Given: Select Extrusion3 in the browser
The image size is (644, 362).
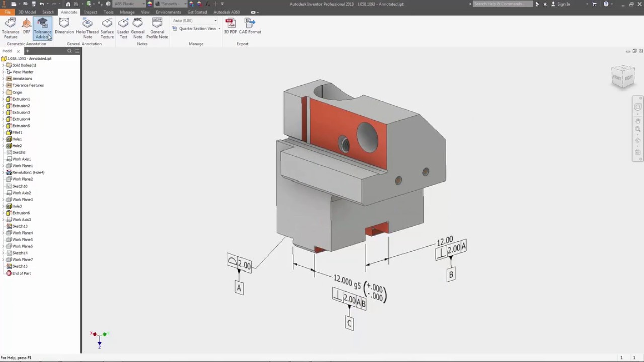Looking at the screenshot, I should click(21, 112).
